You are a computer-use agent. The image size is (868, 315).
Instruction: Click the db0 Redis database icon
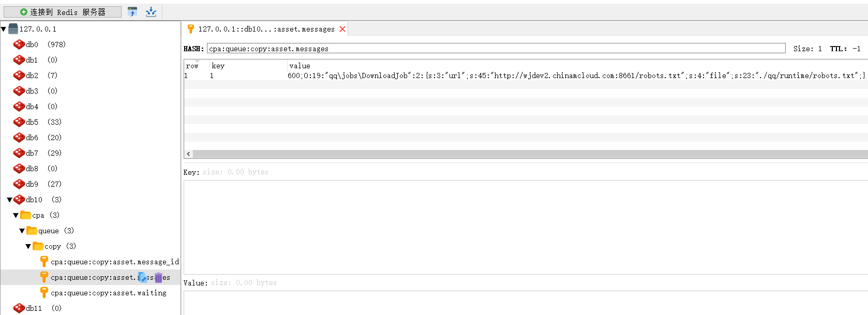[x=19, y=44]
